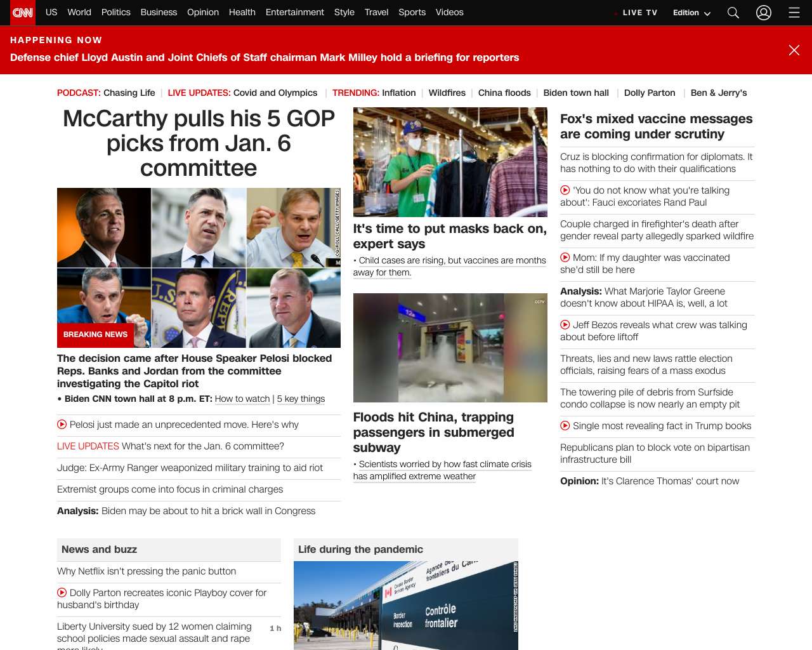
Task: Open trending topic Ben & Jerry's
Action: pos(719,93)
